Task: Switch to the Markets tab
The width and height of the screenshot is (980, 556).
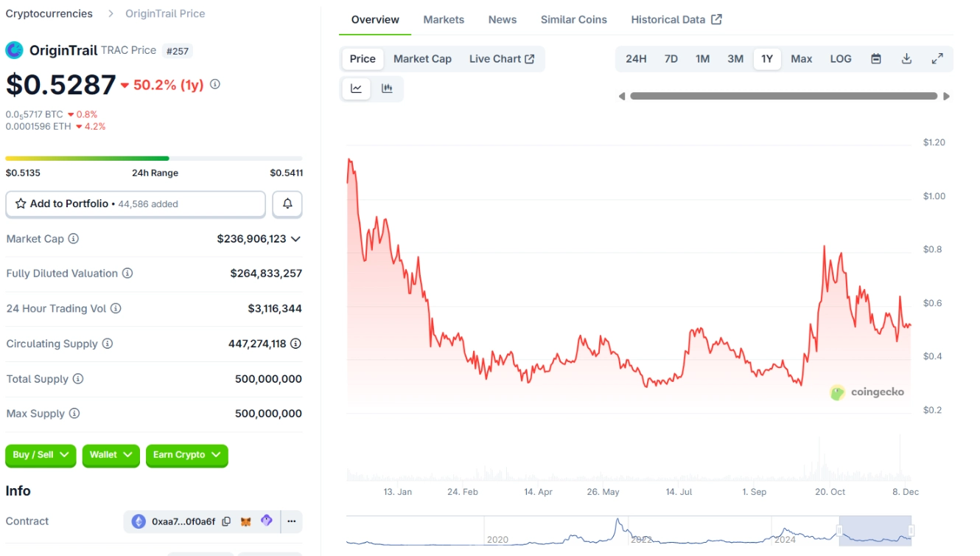Action: [x=444, y=20]
